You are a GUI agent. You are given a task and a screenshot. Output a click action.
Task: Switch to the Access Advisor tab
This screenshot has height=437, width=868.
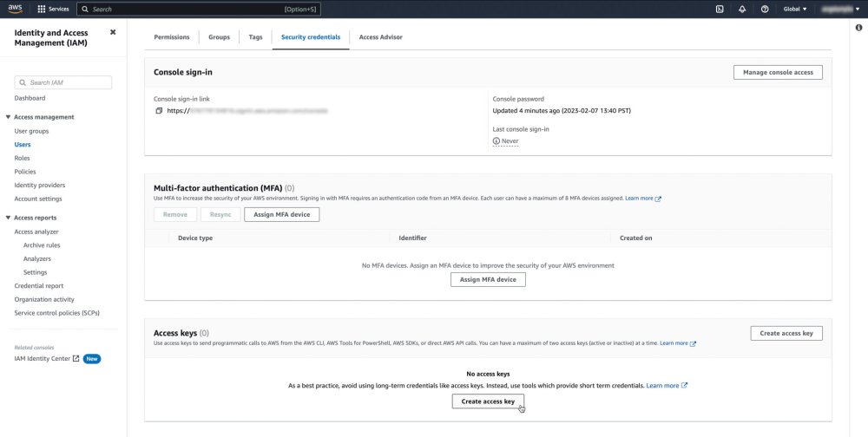point(380,37)
